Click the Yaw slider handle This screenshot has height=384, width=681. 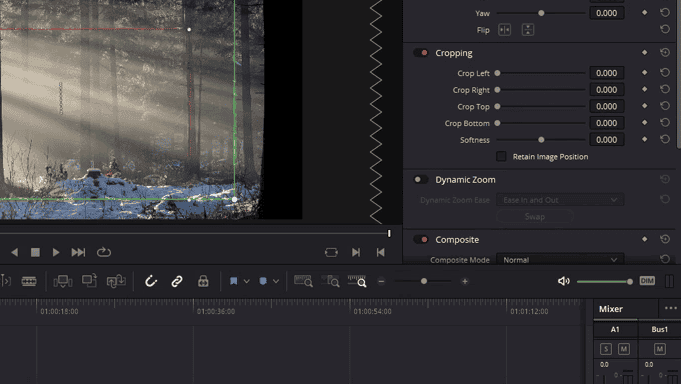click(541, 13)
